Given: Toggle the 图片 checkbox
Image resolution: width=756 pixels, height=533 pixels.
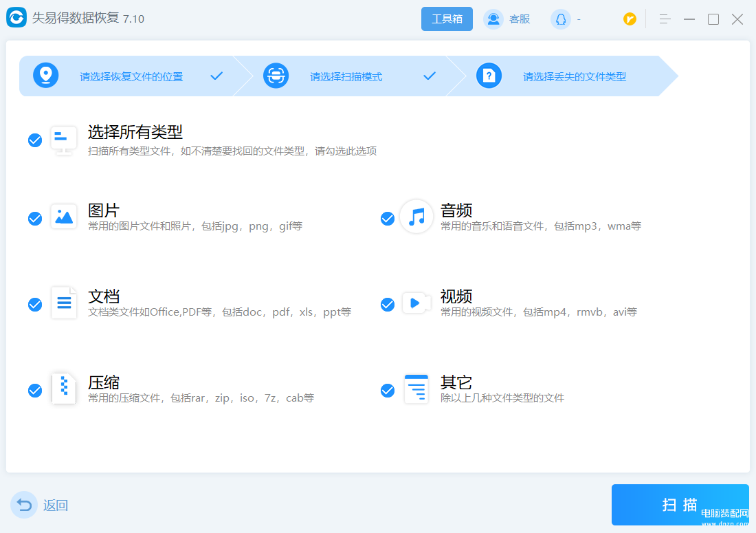Looking at the screenshot, I should [x=35, y=219].
